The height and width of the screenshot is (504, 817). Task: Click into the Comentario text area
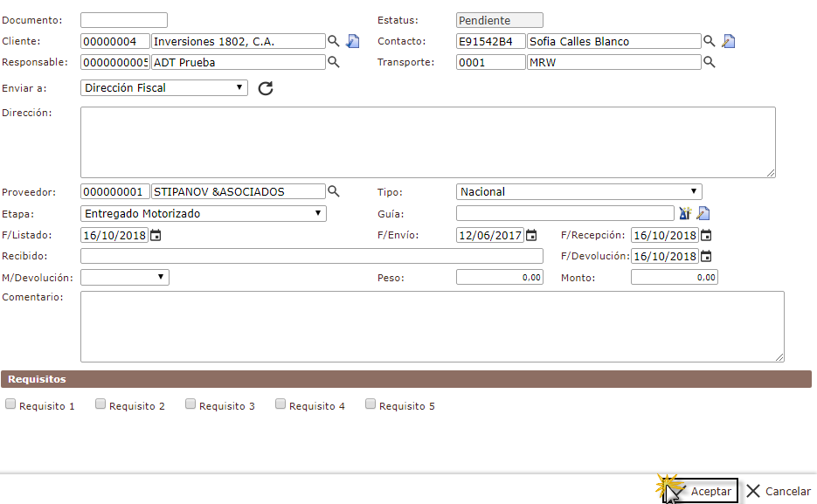432,327
